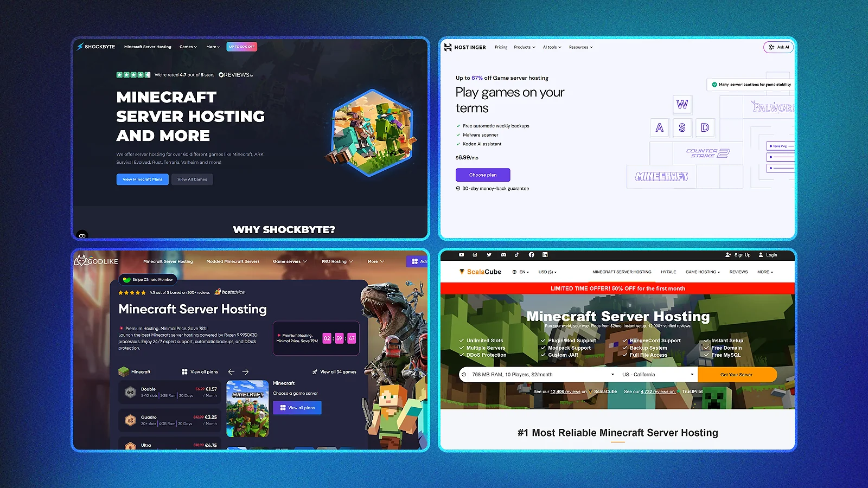The image size is (868, 488).
Task: Click the Minecraft grass block icon
Action: [x=124, y=372]
